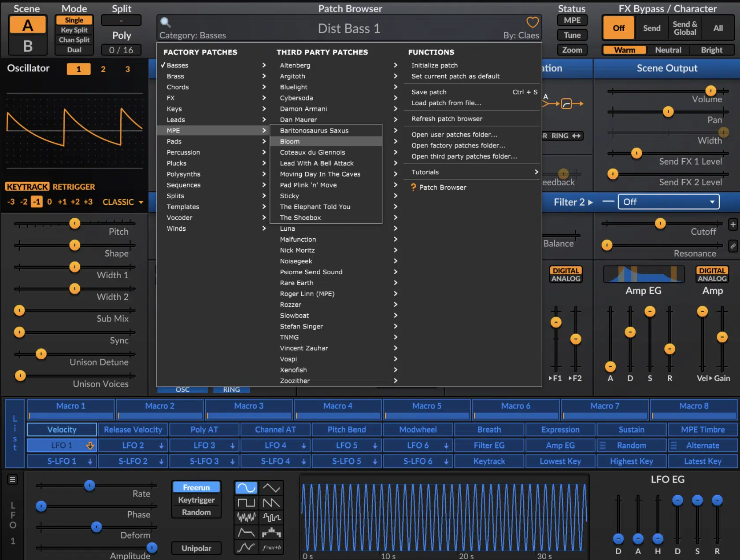Click the plus icon beside Cutoff
This screenshot has width=740, height=560.
733,224
